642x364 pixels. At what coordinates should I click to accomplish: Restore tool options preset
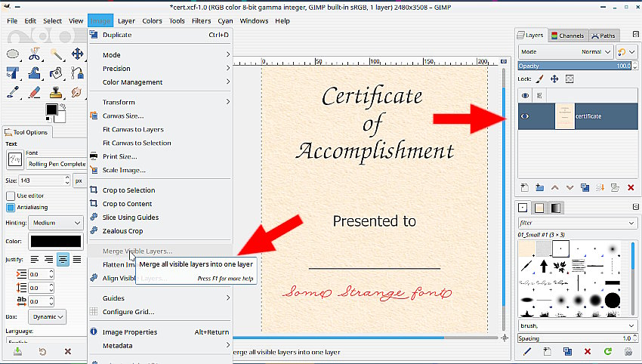coord(42,351)
